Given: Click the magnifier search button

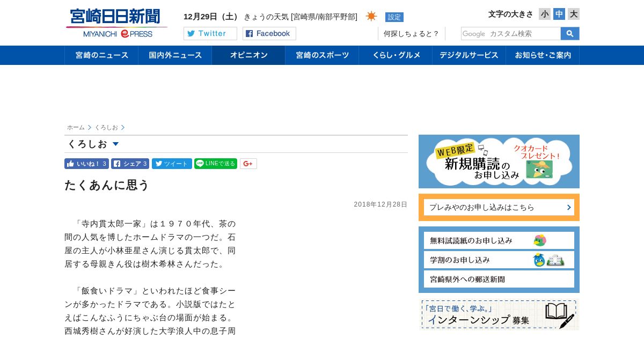Looking at the screenshot, I should (570, 34).
